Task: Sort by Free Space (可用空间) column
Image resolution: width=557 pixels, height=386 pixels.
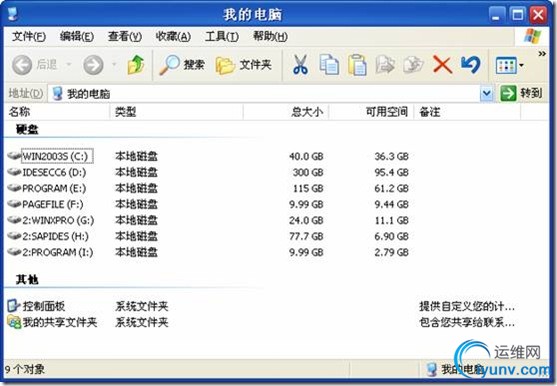Action: point(371,112)
